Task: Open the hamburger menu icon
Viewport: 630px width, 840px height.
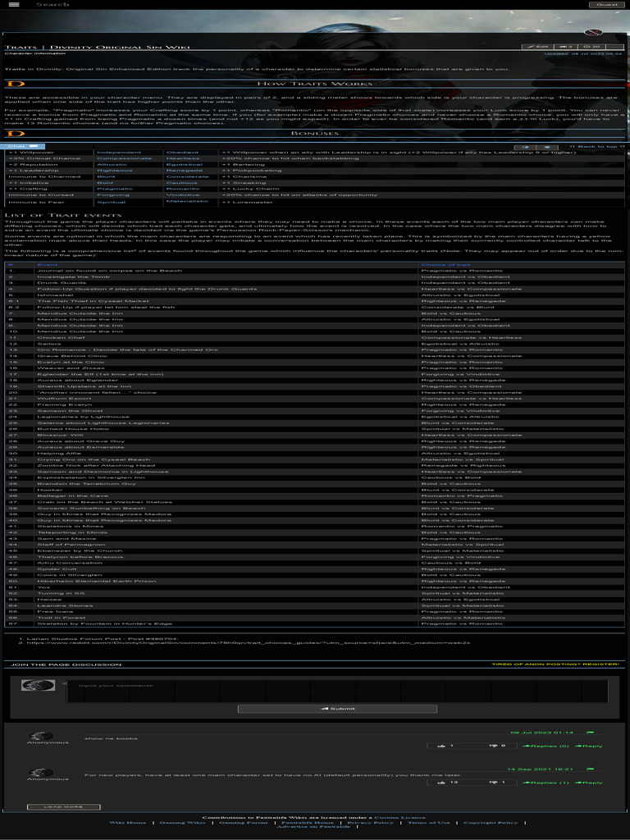Action: pyautogui.click(x=14, y=4)
